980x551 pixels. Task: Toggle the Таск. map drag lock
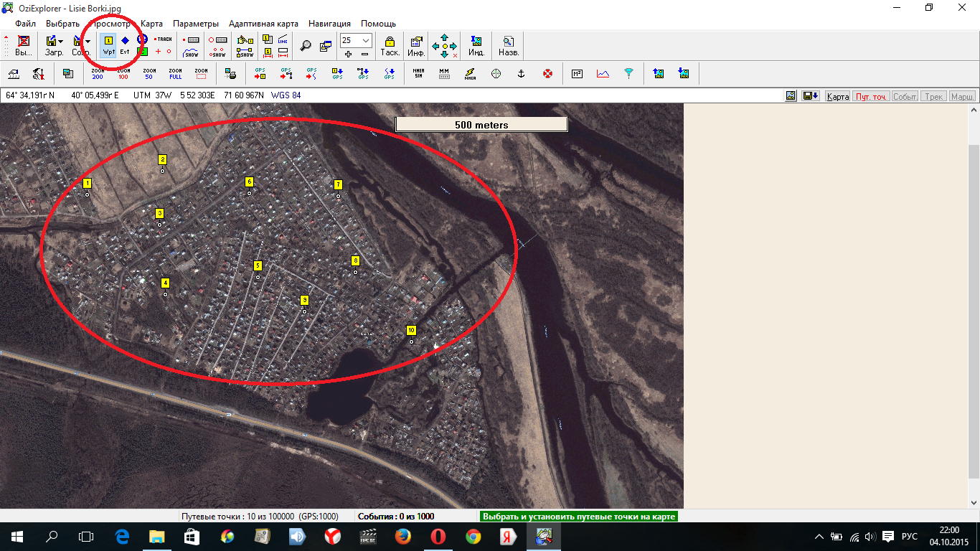[390, 45]
